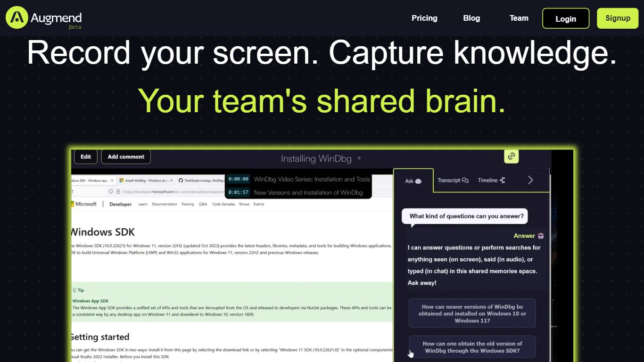Select suggested question about old WinDbg version
The image size is (644, 362).
pyautogui.click(x=472, y=347)
